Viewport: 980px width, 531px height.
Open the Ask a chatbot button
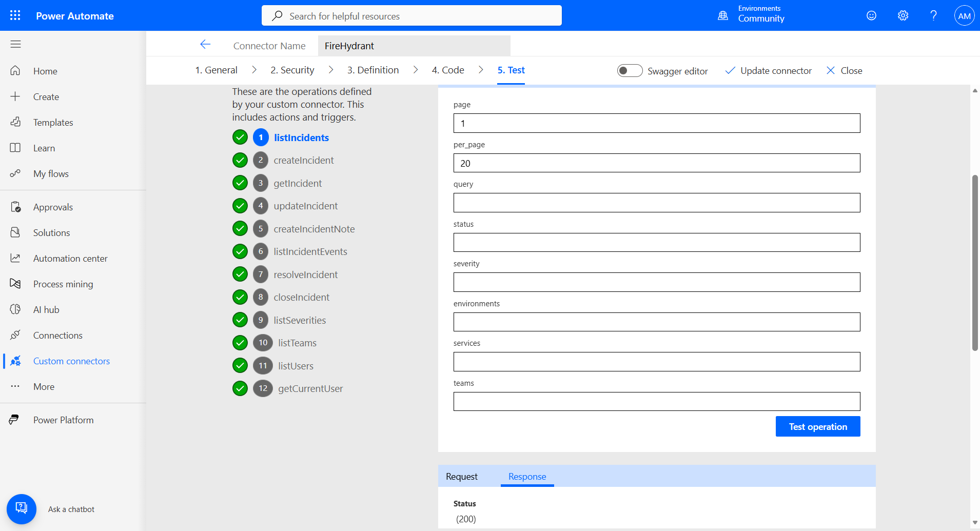[x=22, y=509]
